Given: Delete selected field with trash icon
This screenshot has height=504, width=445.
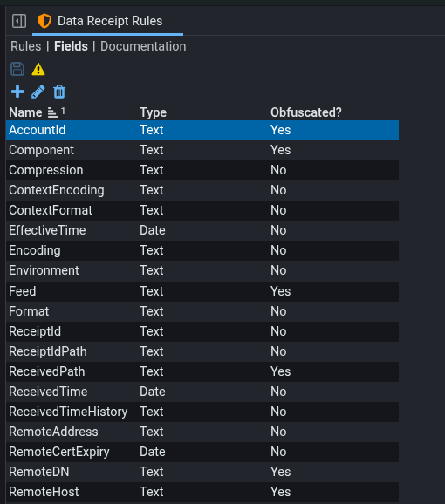Looking at the screenshot, I should coord(59,92).
